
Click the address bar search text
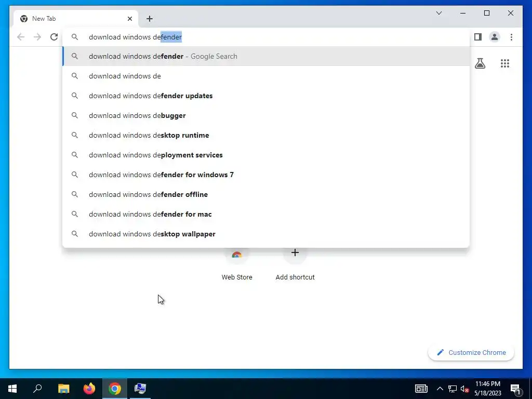(135, 37)
